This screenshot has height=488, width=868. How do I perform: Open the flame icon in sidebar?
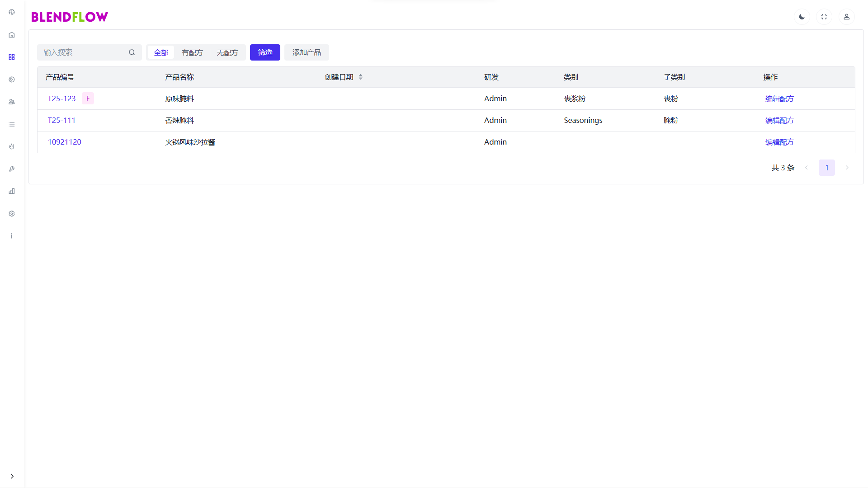click(x=12, y=146)
